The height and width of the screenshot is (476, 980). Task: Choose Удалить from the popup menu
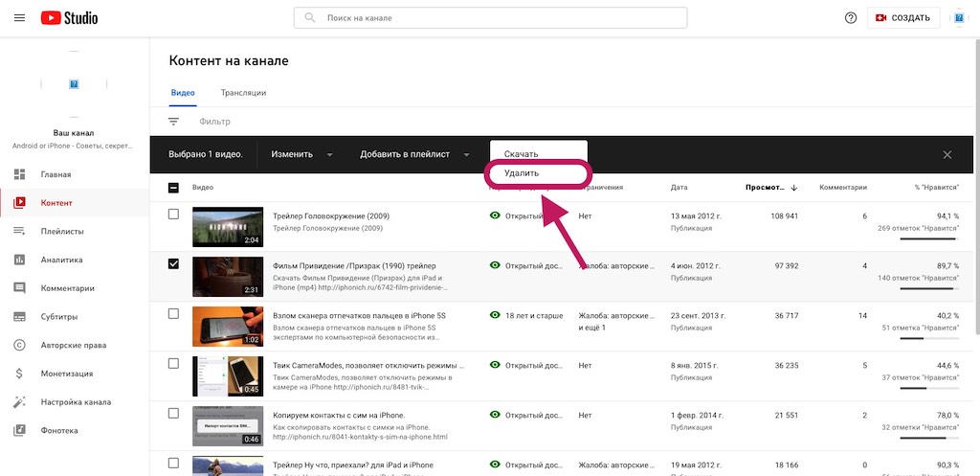coord(522,173)
